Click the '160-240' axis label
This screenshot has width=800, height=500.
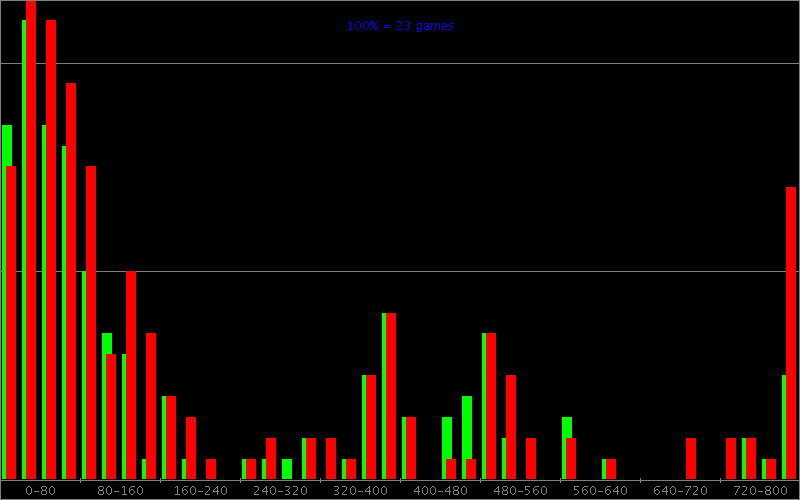201,491
